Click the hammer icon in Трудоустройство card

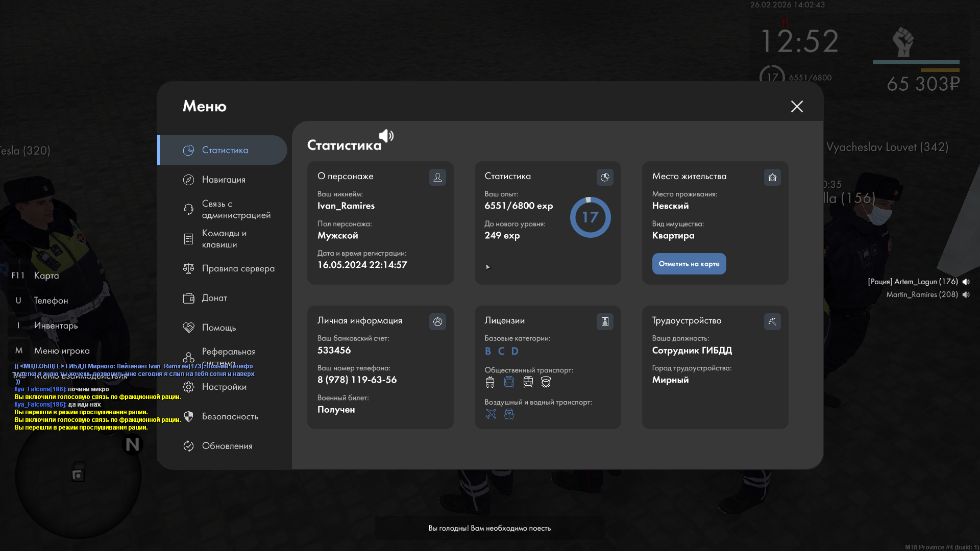pyautogui.click(x=772, y=321)
